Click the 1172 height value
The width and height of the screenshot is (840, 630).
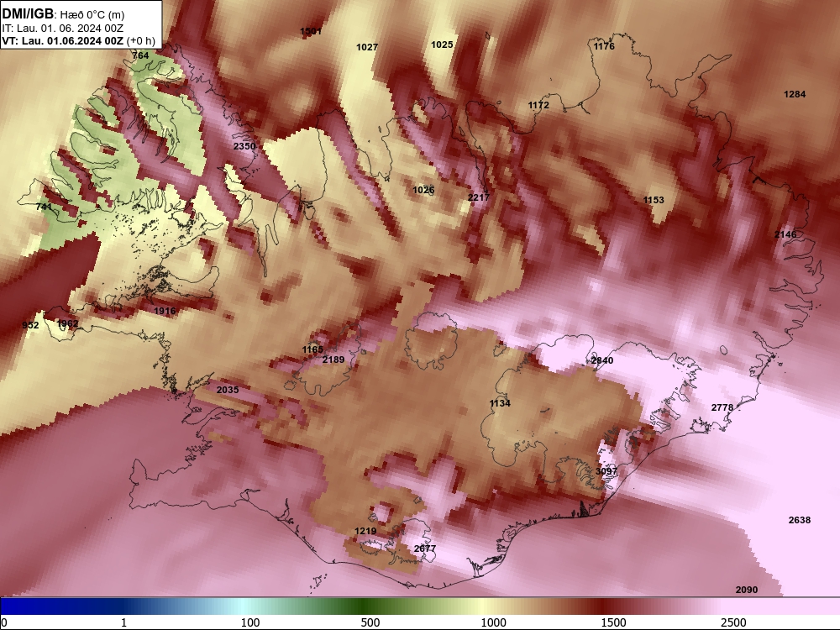[538, 105]
